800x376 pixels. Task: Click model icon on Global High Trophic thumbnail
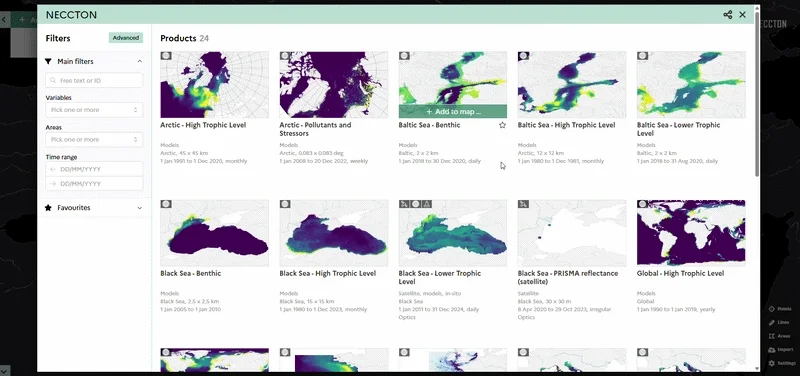[642, 204]
